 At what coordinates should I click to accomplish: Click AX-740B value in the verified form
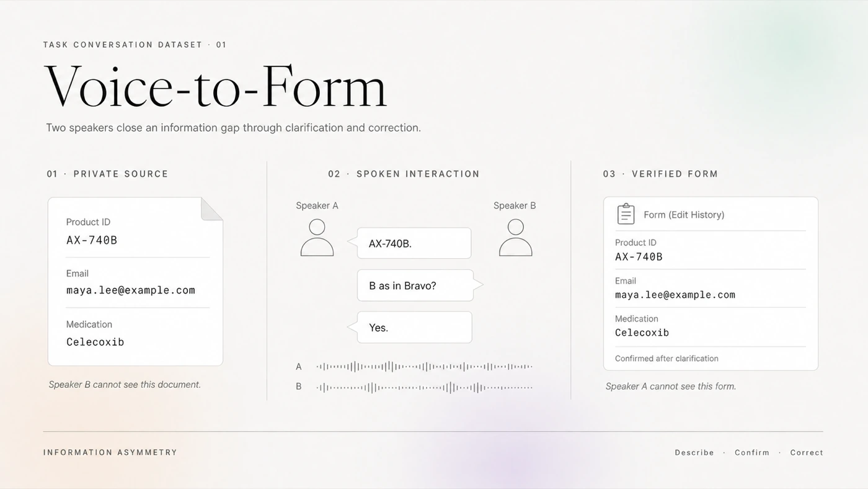[639, 257]
